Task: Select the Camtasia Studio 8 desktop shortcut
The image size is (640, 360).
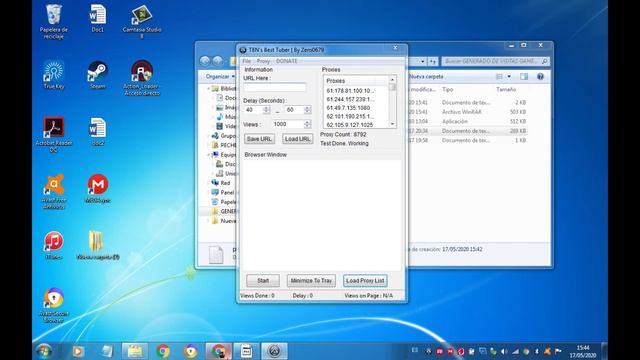Action: 142,21
